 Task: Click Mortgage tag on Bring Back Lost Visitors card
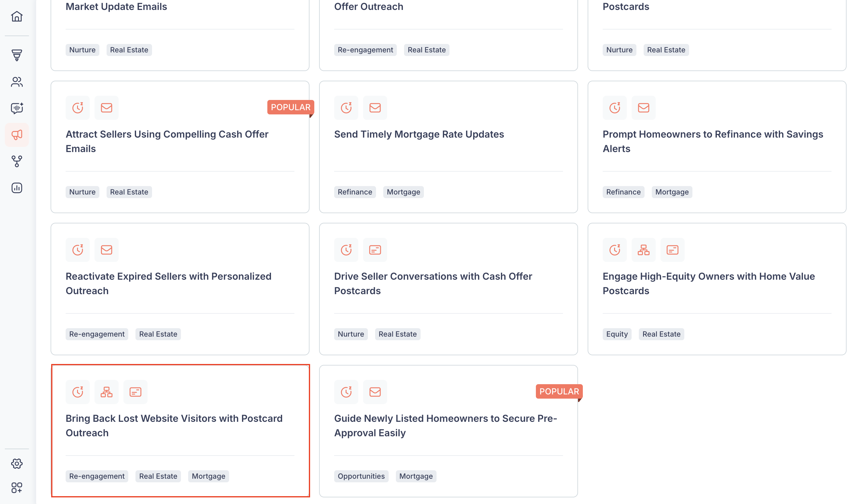point(208,476)
